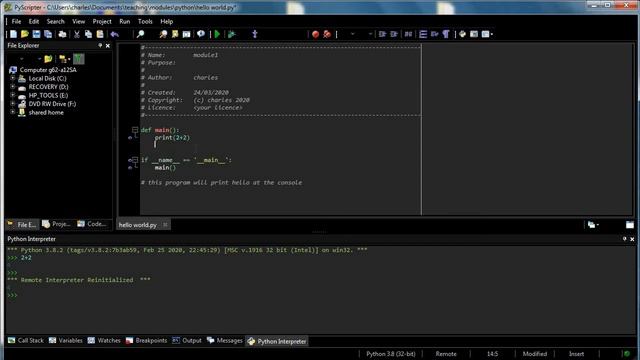Switch to the Watches tab

104,340
